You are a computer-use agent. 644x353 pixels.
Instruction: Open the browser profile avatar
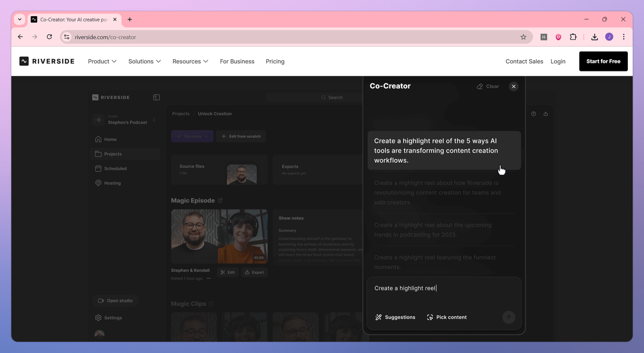point(609,37)
